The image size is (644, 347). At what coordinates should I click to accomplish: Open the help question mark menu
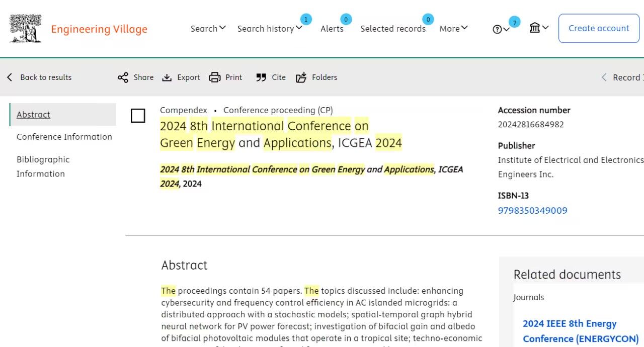pyautogui.click(x=501, y=29)
